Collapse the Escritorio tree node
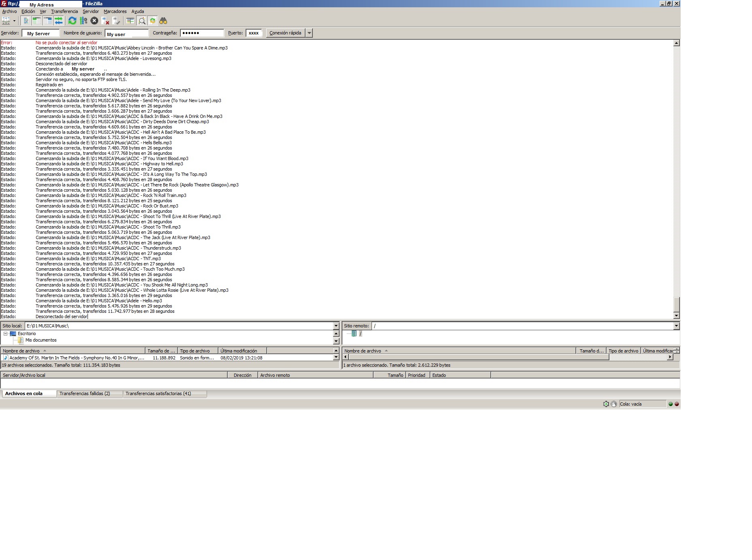752x560 pixels. tap(6, 334)
